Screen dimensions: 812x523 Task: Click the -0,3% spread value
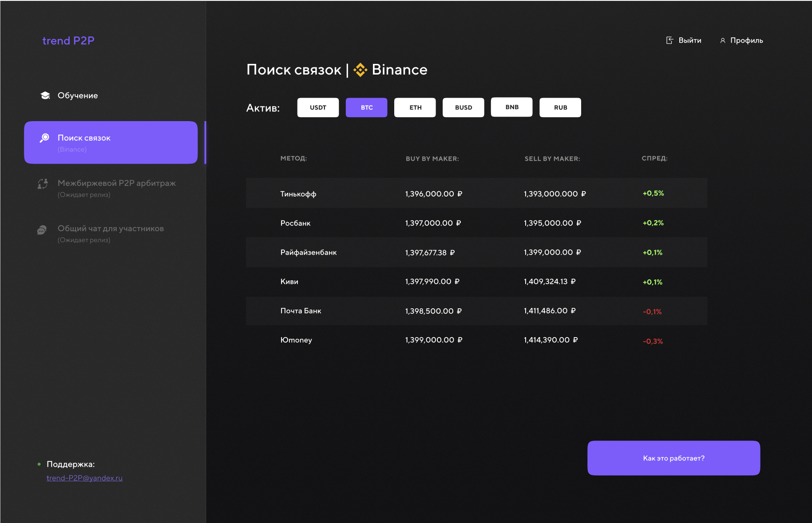coord(653,341)
